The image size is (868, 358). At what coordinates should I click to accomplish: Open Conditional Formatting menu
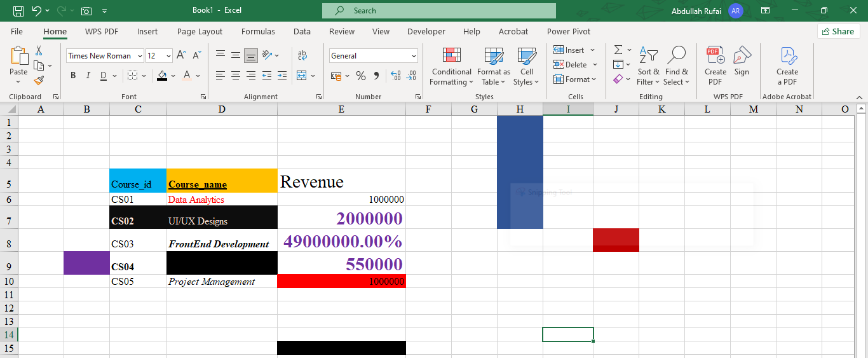451,67
